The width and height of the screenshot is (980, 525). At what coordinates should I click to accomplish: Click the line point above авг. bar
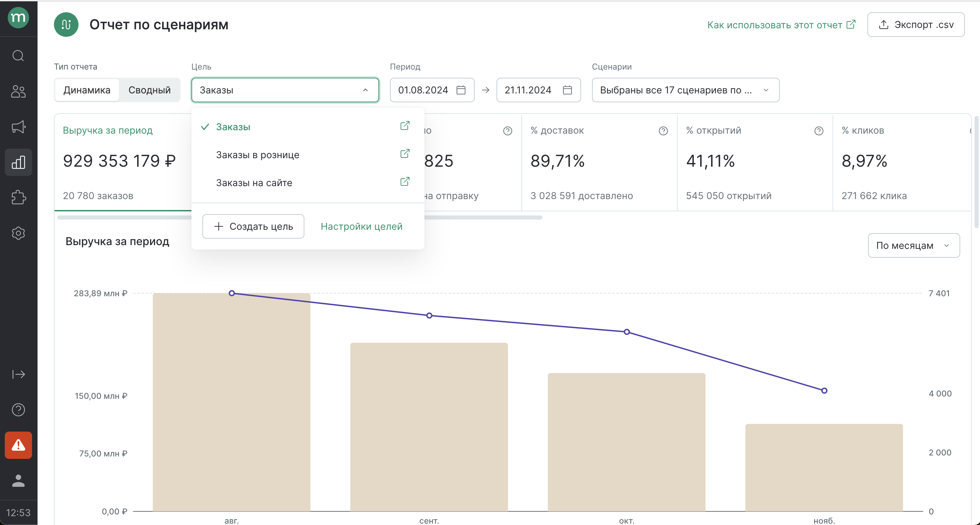coord(232,293)
